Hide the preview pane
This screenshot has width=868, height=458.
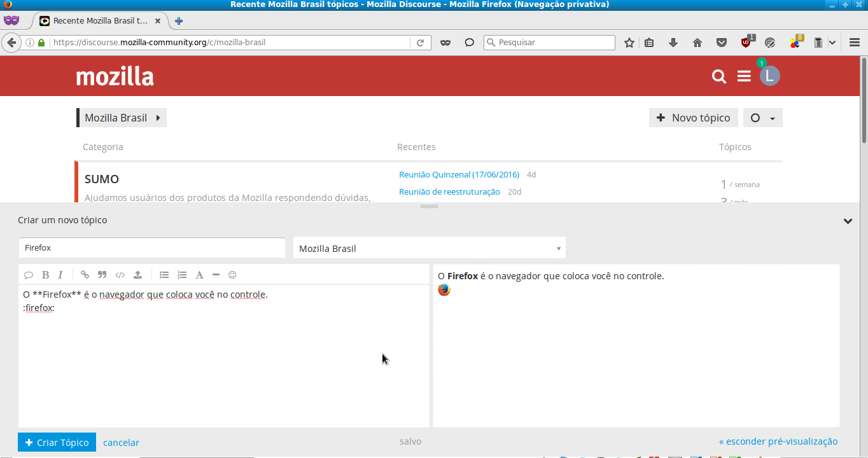778,441
